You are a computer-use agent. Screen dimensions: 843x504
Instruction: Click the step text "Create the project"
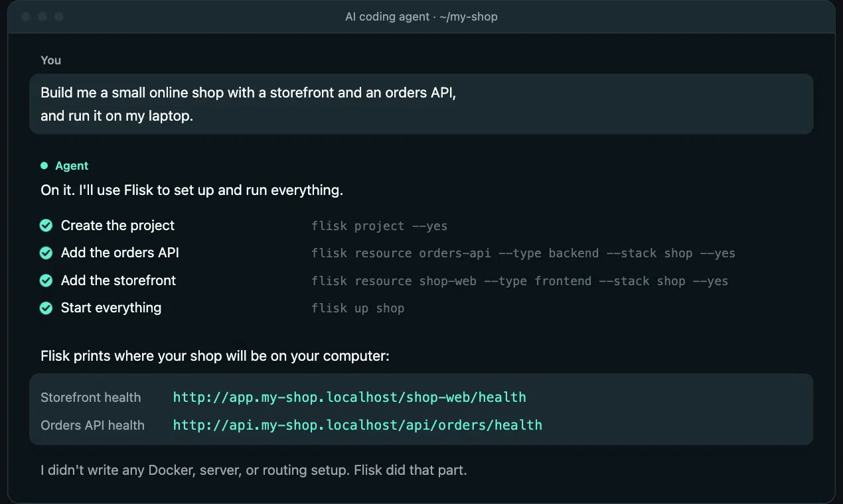(117, 225)
